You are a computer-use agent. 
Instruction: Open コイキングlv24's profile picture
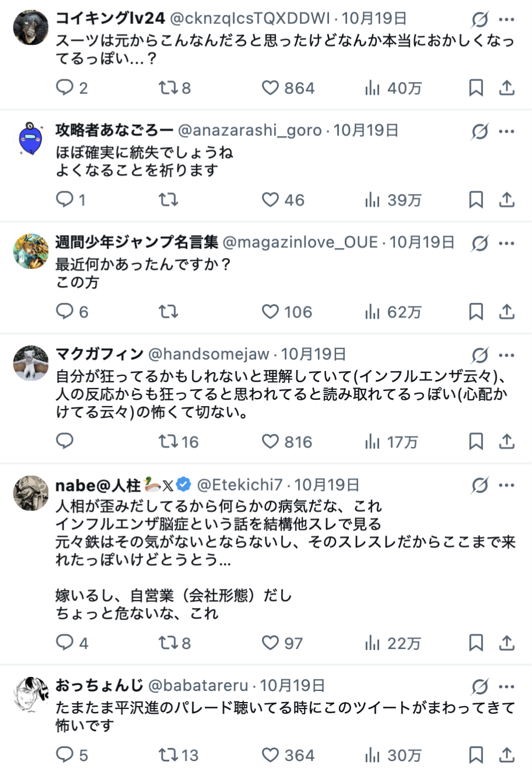30,27
